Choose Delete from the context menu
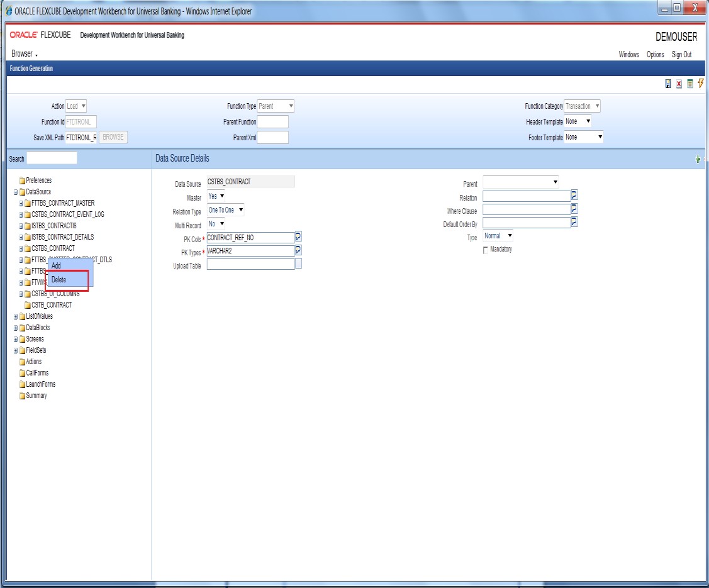709x588 pixels. click(x=59, y=280)
